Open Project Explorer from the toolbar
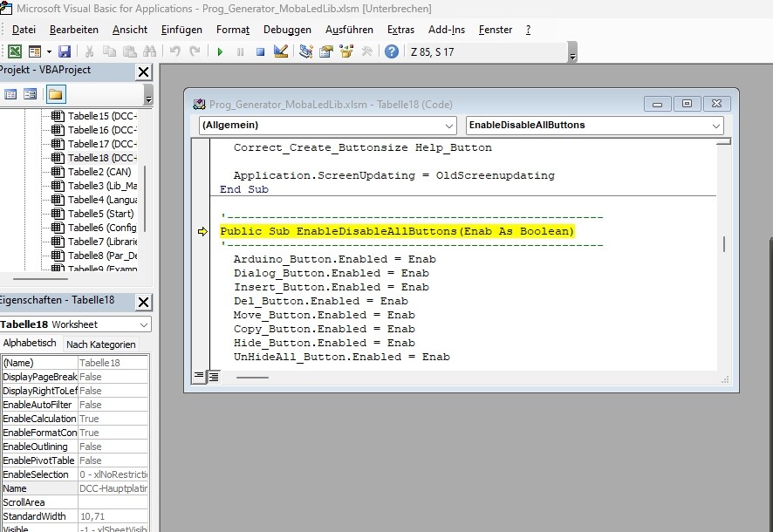 pos(306,51)
